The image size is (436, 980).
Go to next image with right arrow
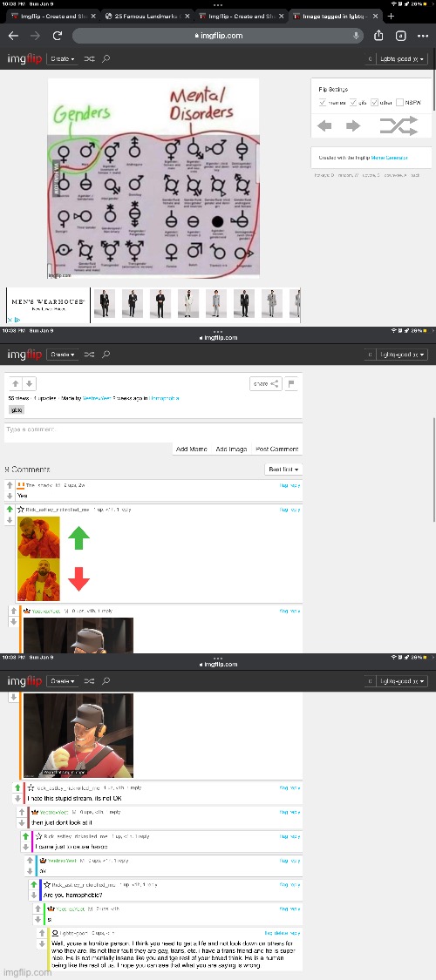pyautogui.click(x=353, y=126)
